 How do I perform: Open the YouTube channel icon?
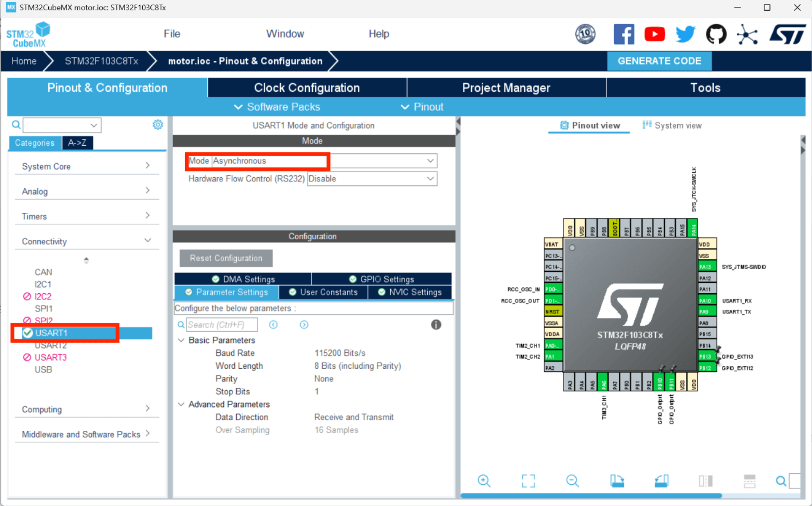654,34
